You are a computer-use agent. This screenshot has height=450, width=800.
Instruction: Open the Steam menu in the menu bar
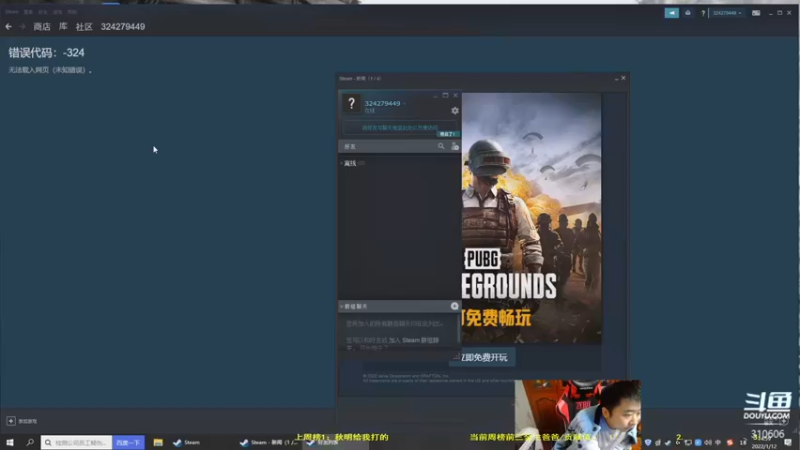[x=12, y=12]
